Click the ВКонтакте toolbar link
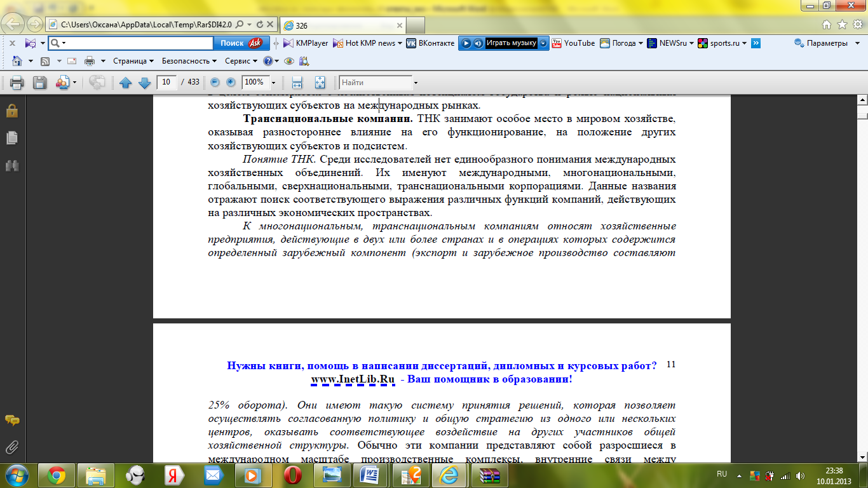The height and width of the screenshot is (488, 868). (x=430, y=43)
